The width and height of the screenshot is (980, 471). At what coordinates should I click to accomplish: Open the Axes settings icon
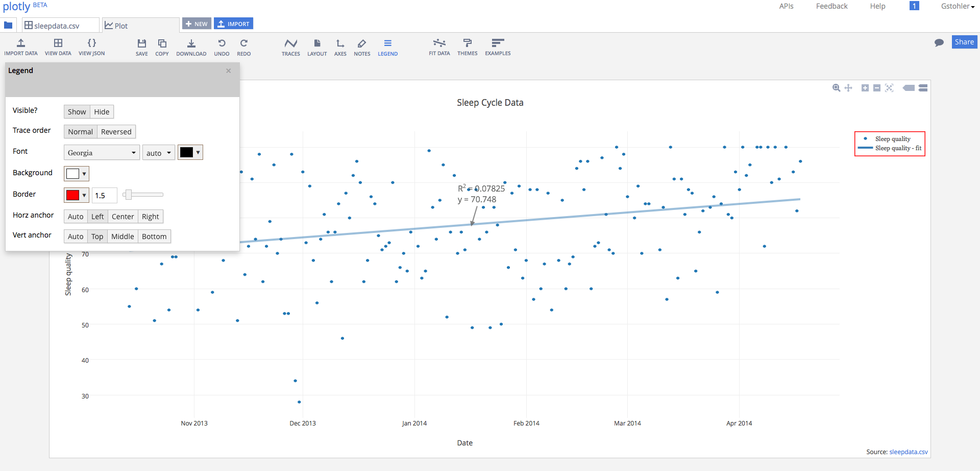click(x=339, y=47)
